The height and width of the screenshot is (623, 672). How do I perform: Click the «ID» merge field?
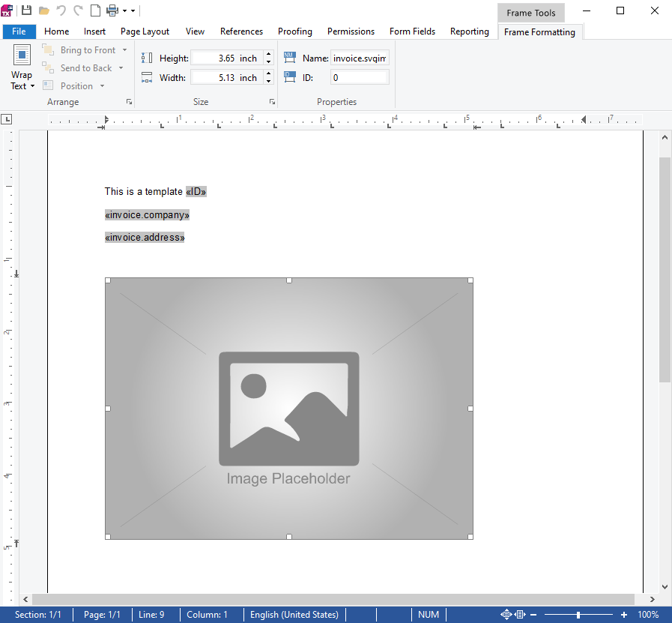(x=196, y=192)
